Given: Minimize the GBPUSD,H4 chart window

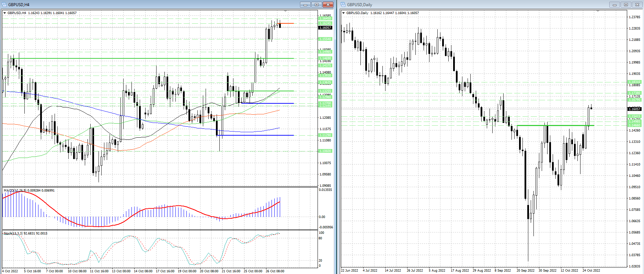Looking at the screenshot, I should (x=305, y=4).
